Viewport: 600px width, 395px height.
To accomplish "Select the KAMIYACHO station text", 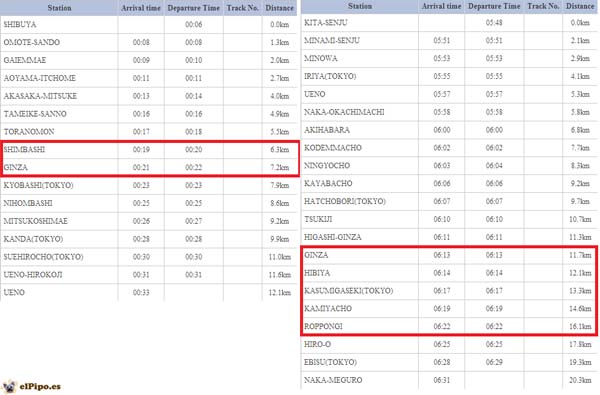I will (328, 308).
